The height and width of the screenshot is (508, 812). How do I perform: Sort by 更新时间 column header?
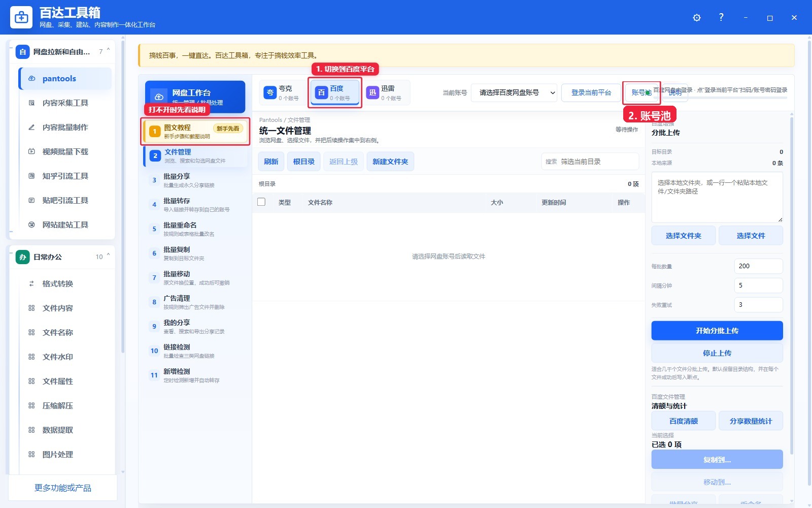(x=553, y=202)
